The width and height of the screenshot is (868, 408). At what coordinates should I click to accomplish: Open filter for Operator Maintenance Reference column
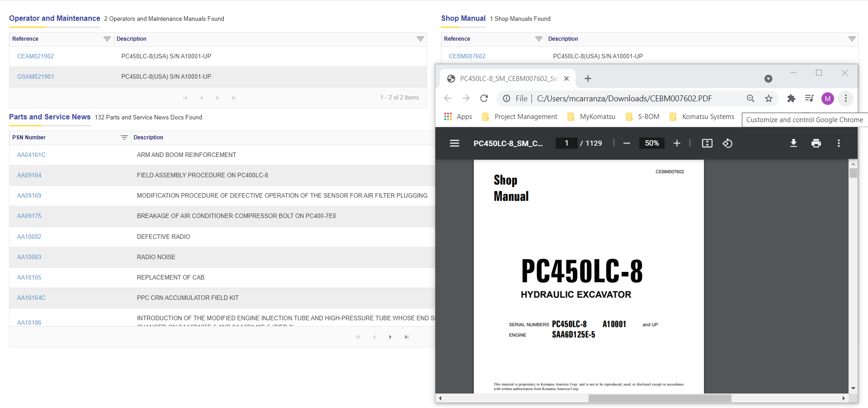tap(107, 39)
